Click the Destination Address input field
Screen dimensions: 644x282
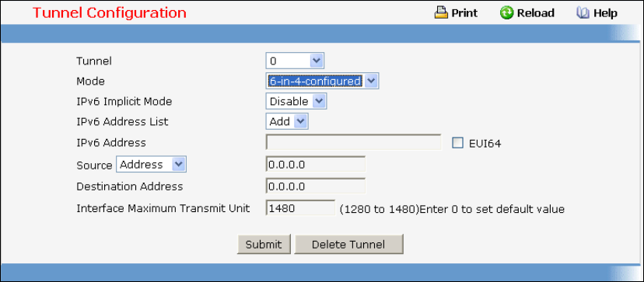pos(316,186)
